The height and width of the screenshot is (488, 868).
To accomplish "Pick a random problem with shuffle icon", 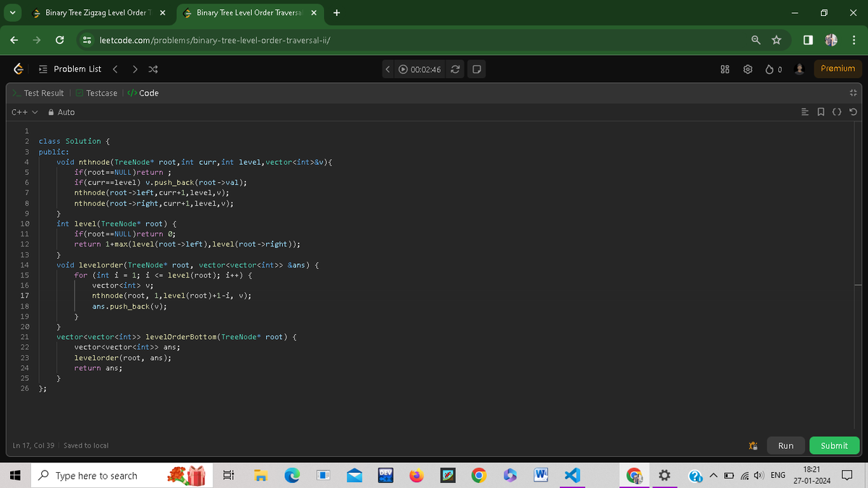I will (153, 69).
